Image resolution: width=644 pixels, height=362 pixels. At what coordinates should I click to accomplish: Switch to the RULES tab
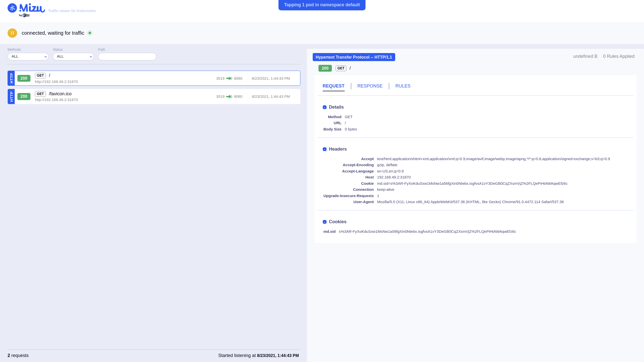tap(403, 86)
